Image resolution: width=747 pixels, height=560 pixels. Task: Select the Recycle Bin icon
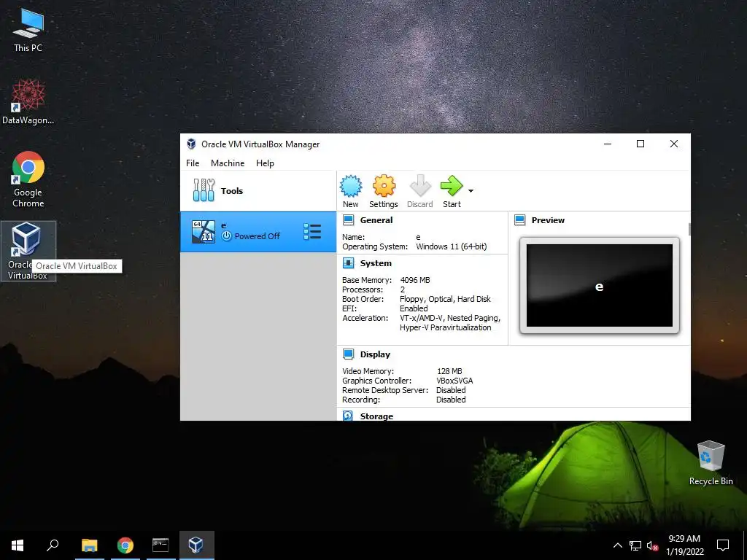[711, 462]
